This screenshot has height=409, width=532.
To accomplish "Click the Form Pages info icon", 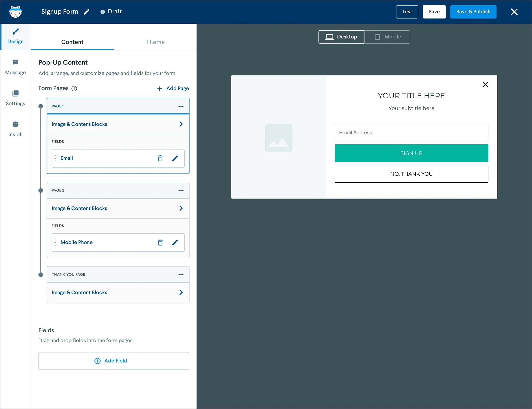I will pos(74,89).
